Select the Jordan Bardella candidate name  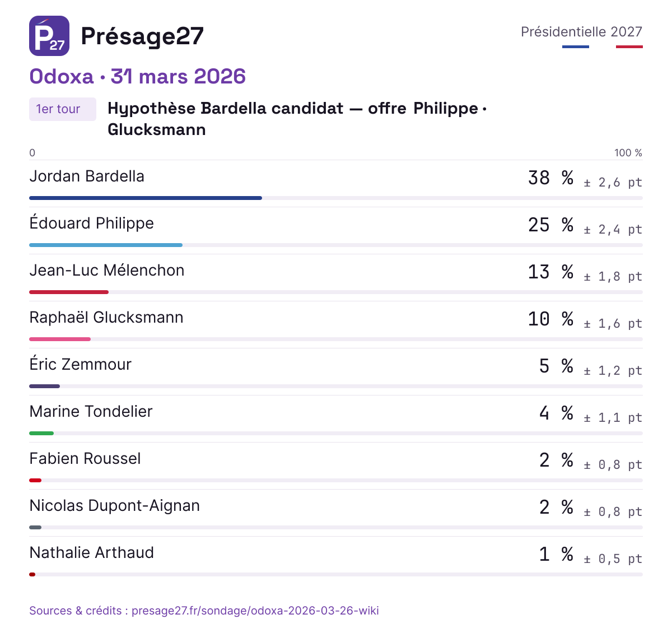[87, 176]
